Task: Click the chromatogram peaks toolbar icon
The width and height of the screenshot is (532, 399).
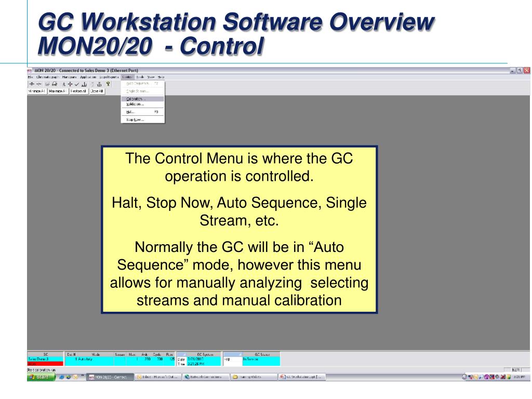Action: [x=84, y=84]
